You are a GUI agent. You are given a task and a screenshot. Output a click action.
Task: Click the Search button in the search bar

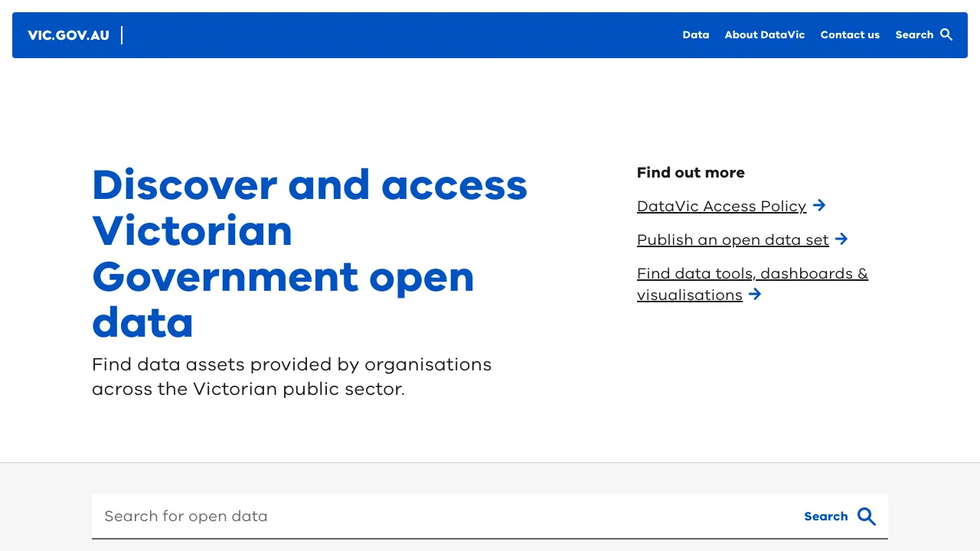840,517
